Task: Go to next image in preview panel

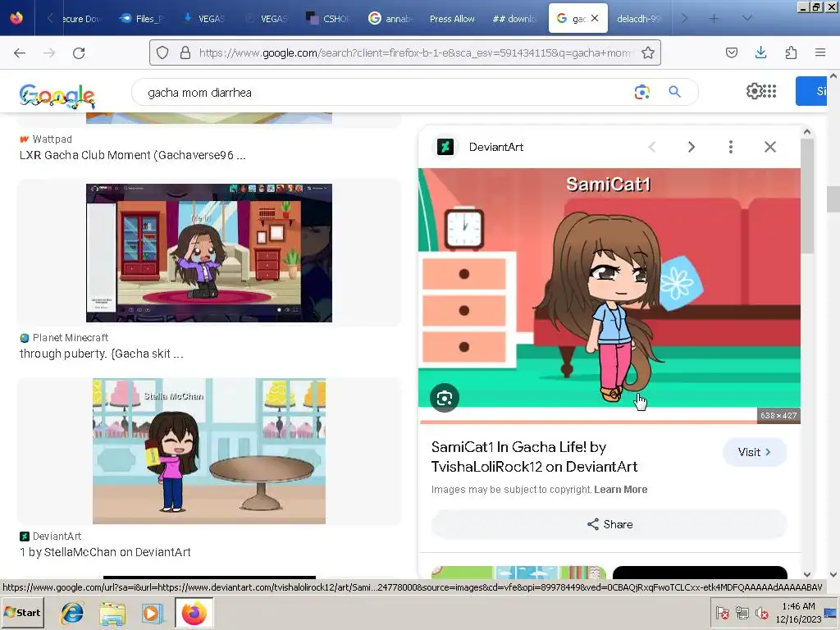Action: tap(691, 147)
